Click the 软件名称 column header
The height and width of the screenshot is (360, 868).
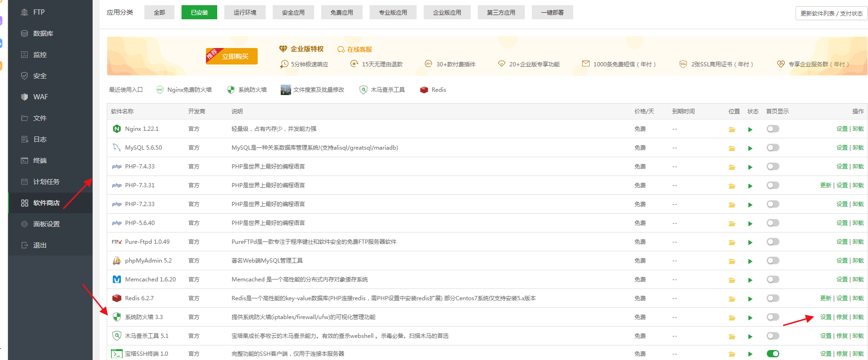click(122, 112)
